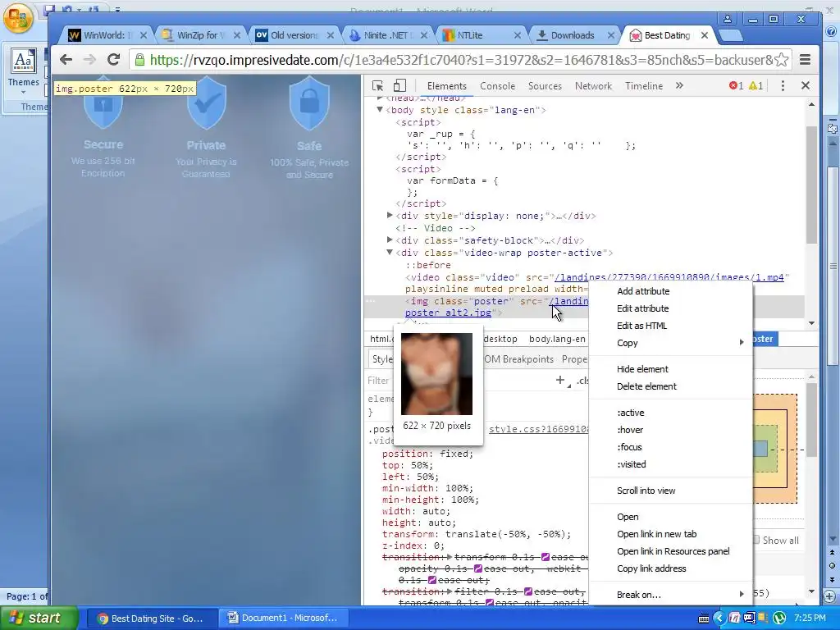
Task: Toggle the :focus pseudo state
Action: [x=671, y=447]
